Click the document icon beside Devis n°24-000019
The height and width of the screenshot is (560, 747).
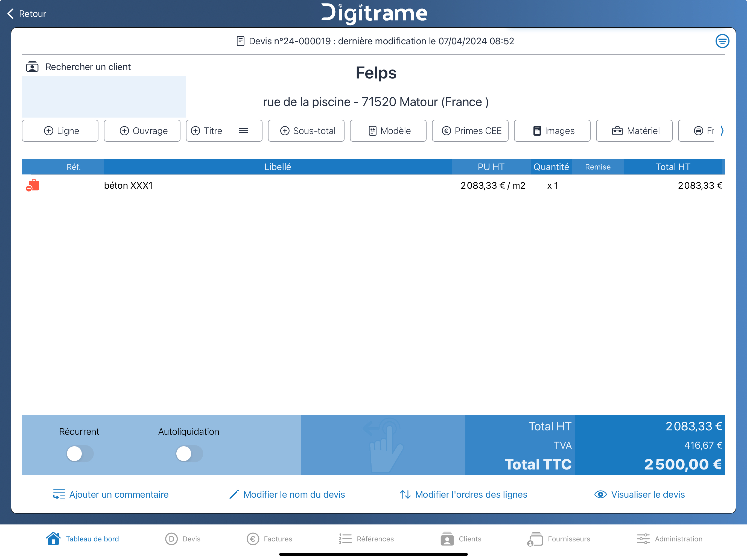tap(240, 41)
